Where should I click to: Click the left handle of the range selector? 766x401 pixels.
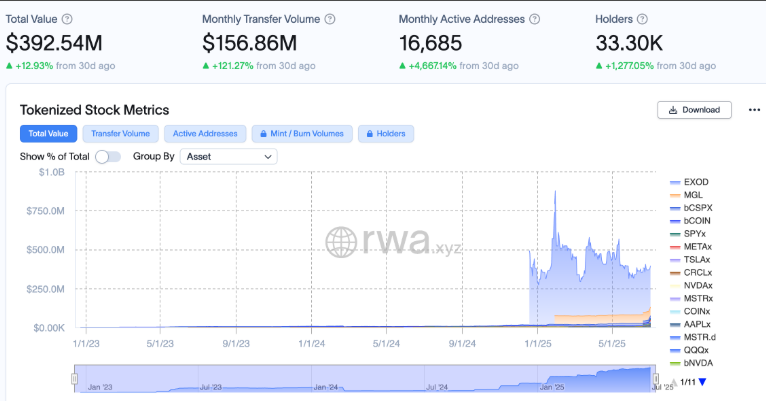[x=75, y=378]
